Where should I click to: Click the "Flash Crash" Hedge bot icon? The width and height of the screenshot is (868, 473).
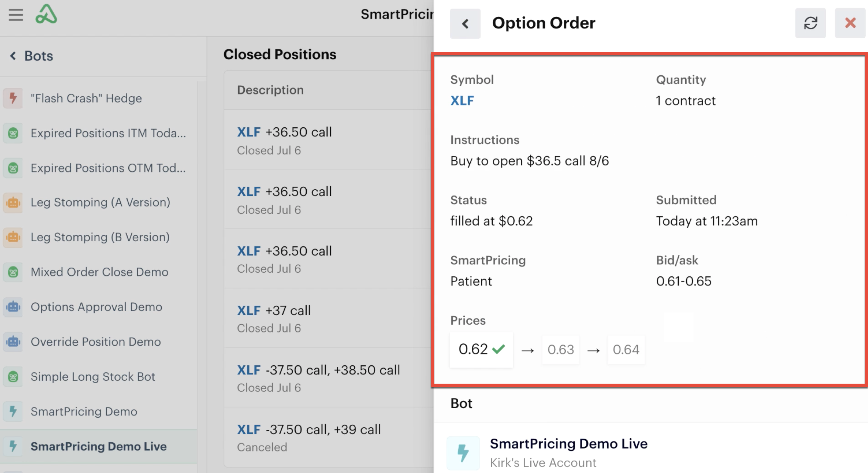click(x=13, y=98)
